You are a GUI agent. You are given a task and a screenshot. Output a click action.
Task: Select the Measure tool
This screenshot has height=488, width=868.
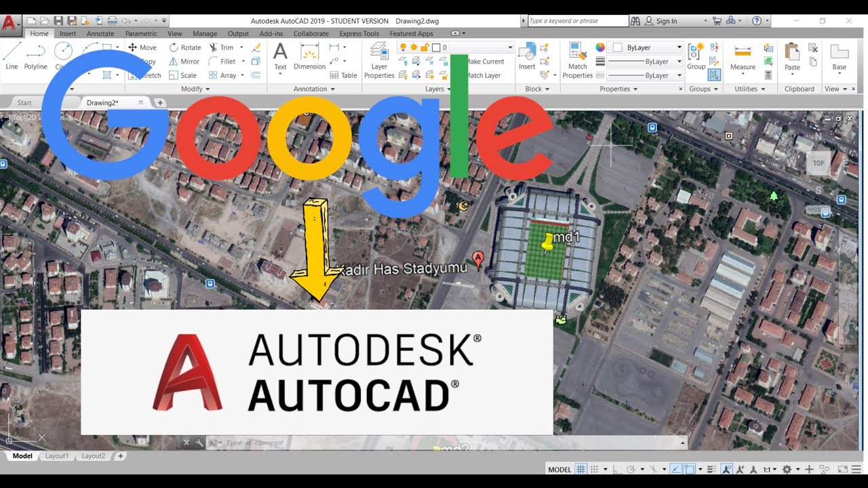point(743,58)
